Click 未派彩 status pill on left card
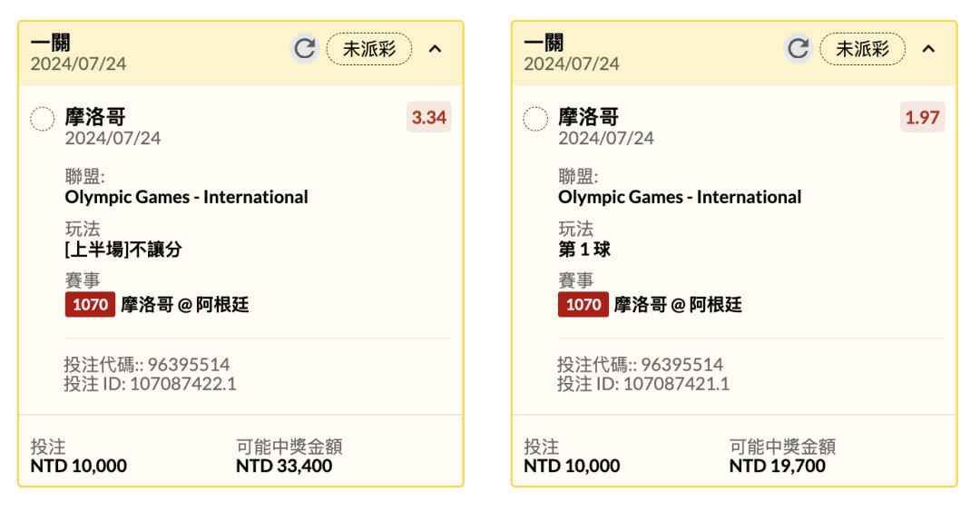 (x=369, y=49)
